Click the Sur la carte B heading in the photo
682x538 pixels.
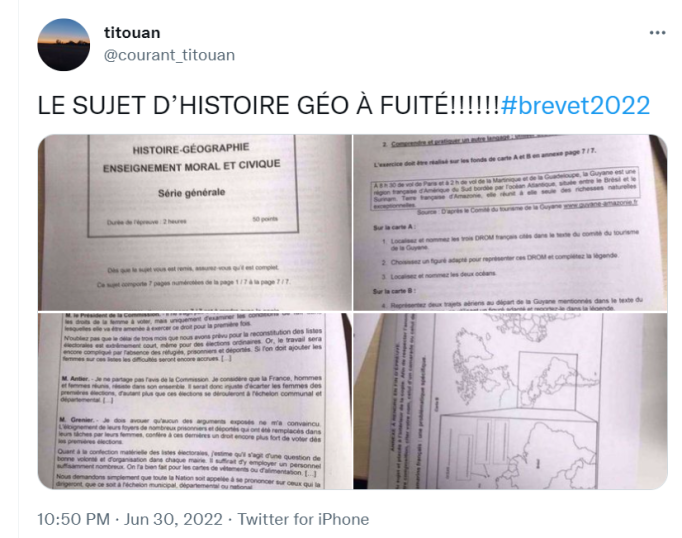[x=394, y=291]
